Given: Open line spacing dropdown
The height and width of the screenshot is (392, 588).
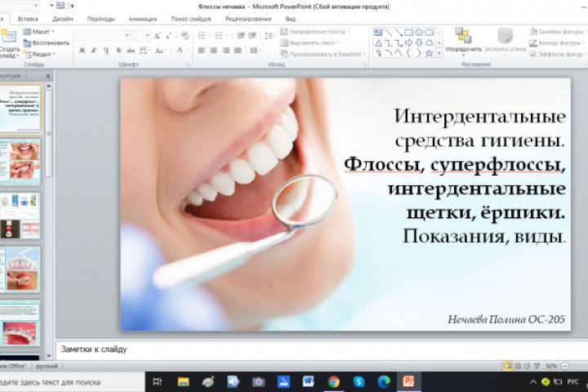Looking at the screenshot, I should tap(269, 36).
